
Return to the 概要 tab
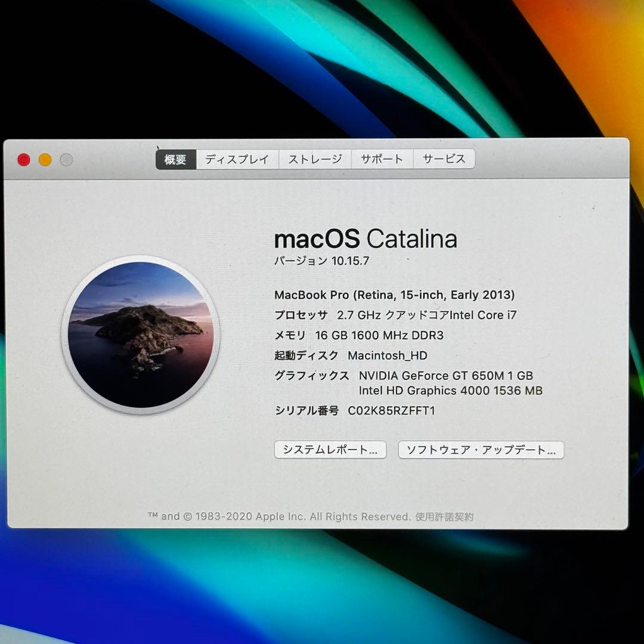point(176,159)
